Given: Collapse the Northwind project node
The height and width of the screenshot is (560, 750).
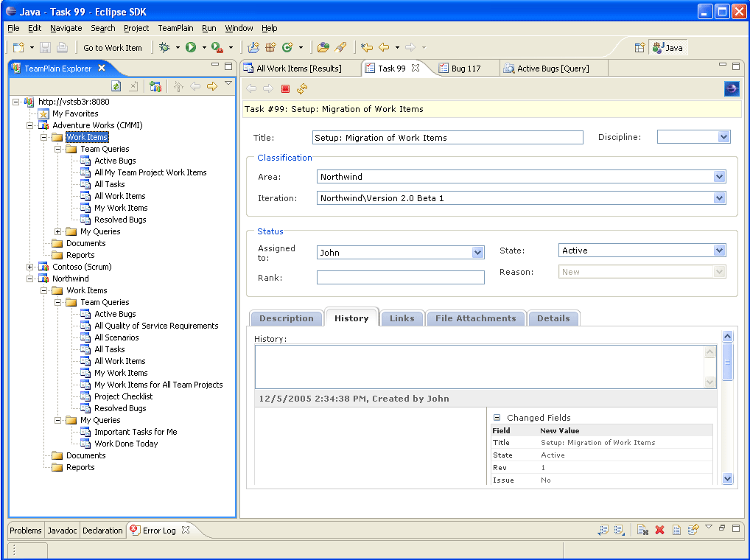Looking at the screenshot, I should click(x=29, y=279).
